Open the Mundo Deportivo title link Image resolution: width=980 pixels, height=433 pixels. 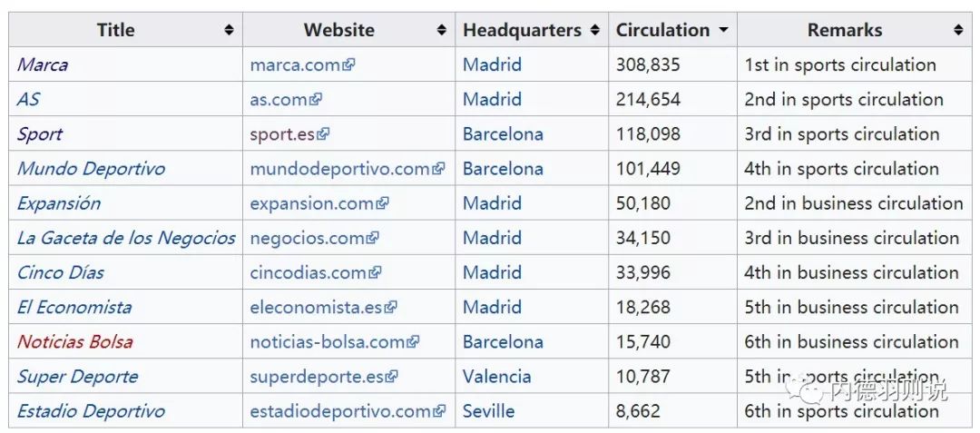(x=92, y=169)
